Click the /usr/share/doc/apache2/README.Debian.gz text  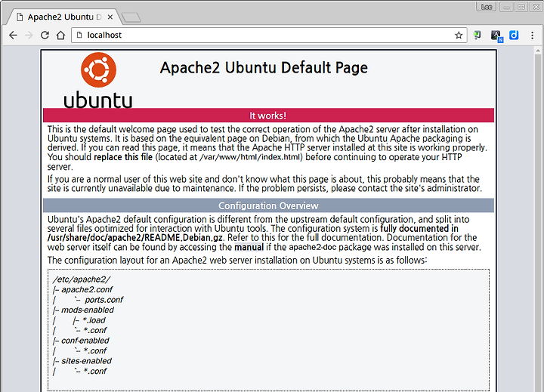click(135, 238)
